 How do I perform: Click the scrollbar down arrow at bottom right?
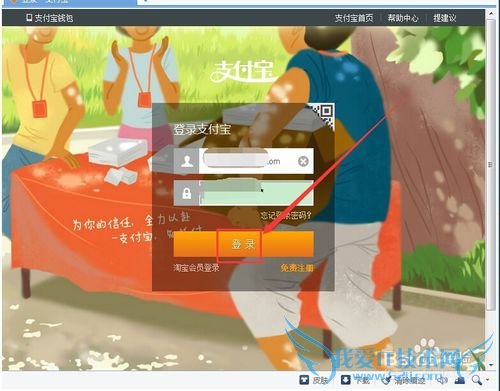tap(491, 365)
